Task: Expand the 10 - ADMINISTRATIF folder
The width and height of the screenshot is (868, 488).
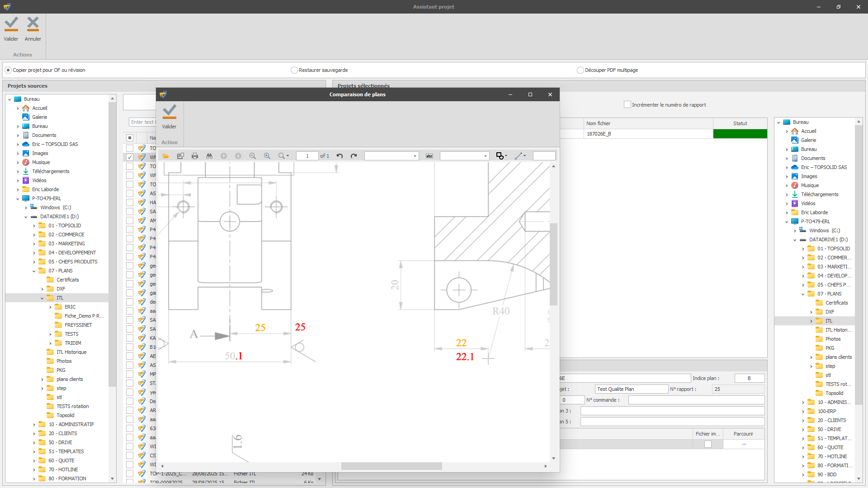Action: pyautogui.click(x=34, y=425)
